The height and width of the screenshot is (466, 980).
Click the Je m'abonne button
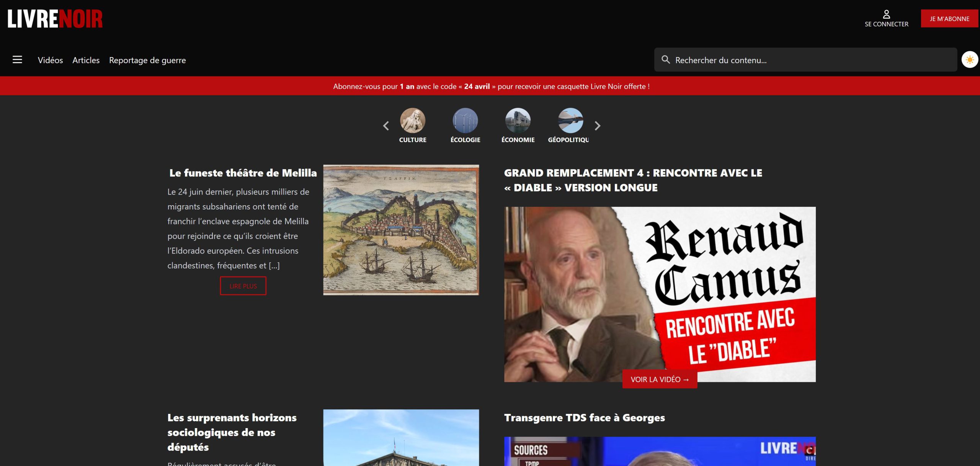click(949, 18)
